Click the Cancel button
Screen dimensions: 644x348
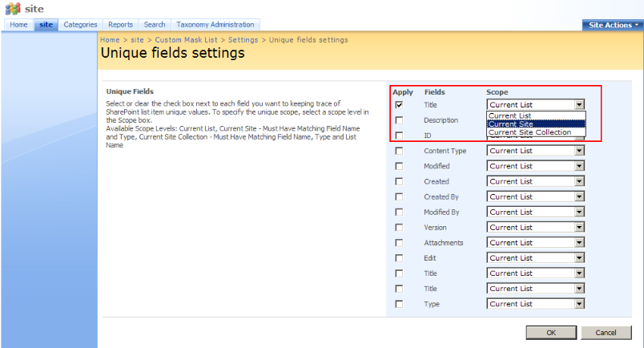pyautogui.click(x=606, y=333)
